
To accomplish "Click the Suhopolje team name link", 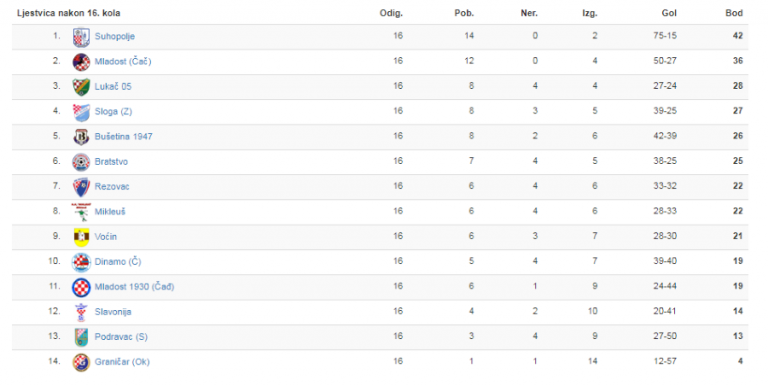I will click(115, 37).
